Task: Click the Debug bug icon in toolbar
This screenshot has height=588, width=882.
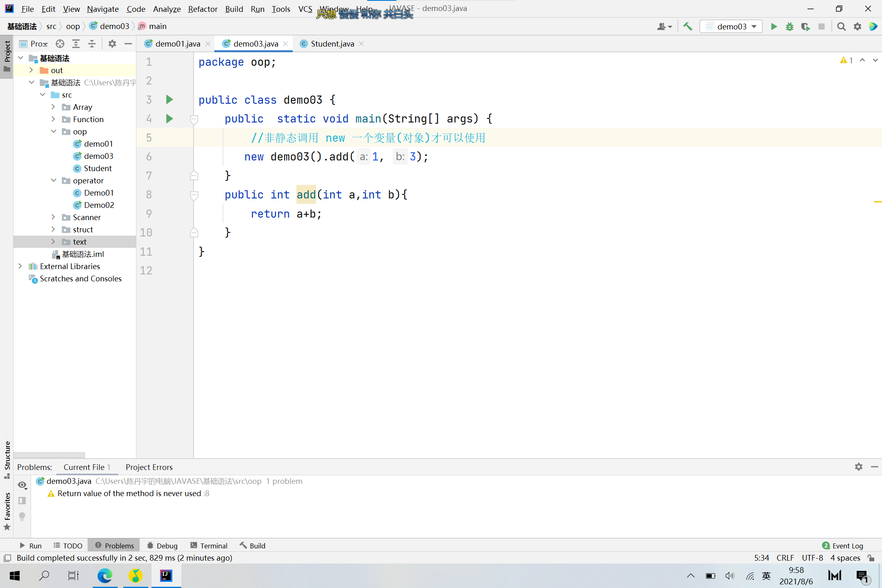Action: pos(790,27)
